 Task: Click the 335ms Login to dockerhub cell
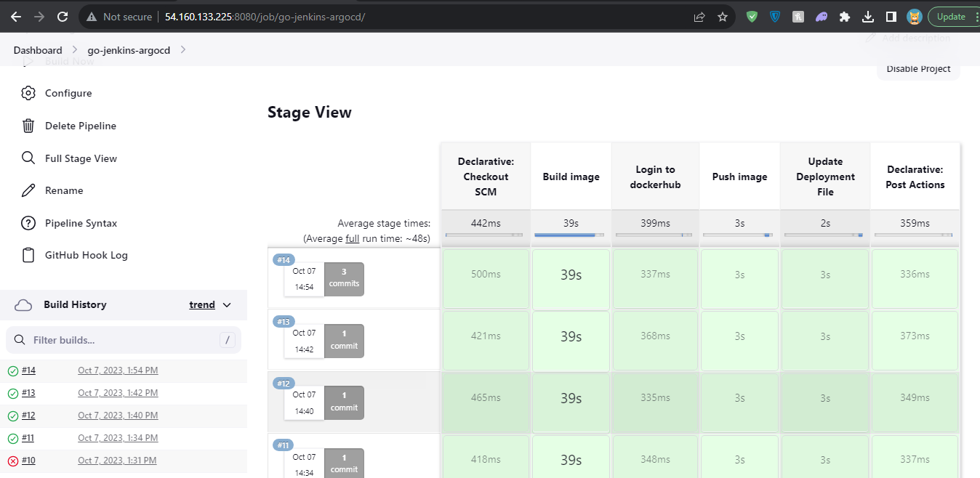[x=655, y=403]
